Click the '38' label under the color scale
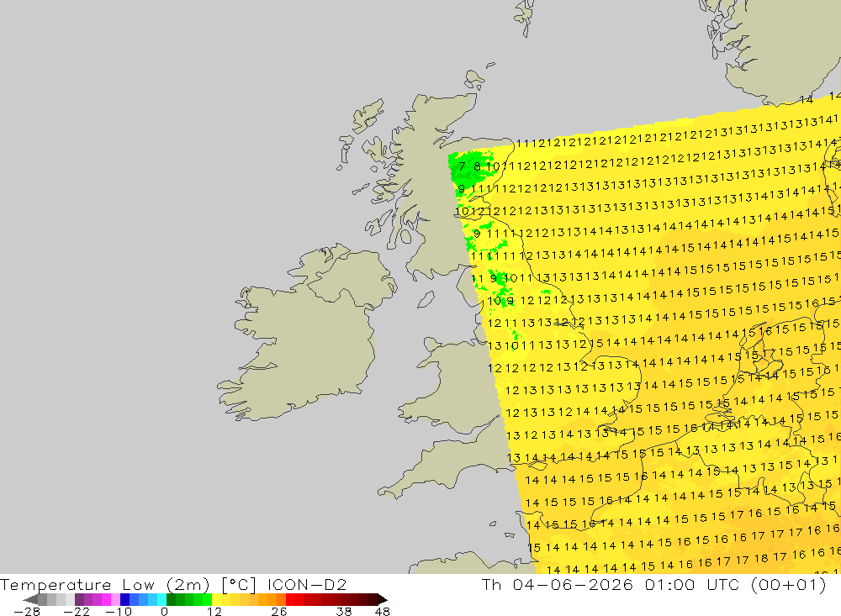Viewport: 841px width, 616px height. (x=344, y=612)
